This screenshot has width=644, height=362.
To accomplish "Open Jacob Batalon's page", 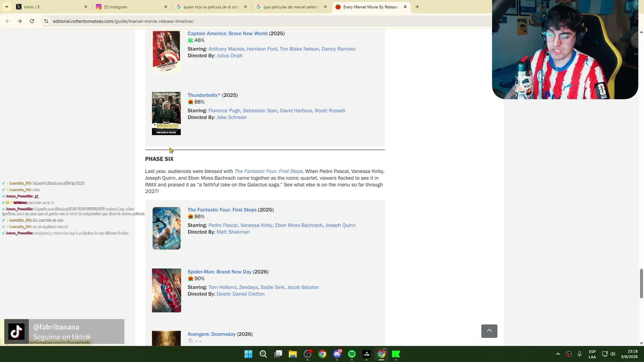I will [303, 288].
